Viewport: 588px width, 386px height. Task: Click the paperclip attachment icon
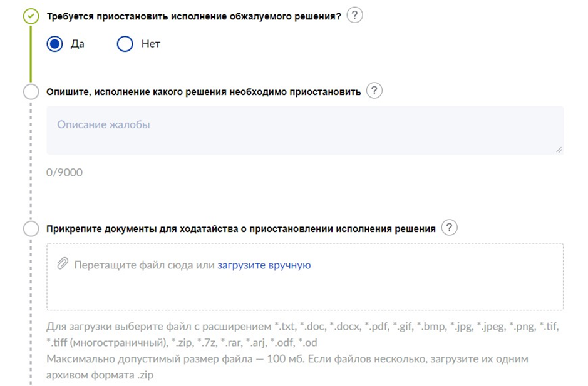click(x=63, y=265)
